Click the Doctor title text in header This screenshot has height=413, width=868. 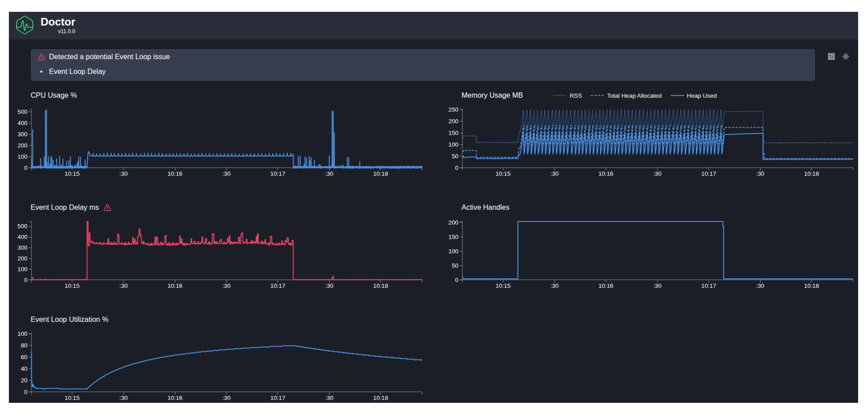pyautogui.click(x=58, y=22)
